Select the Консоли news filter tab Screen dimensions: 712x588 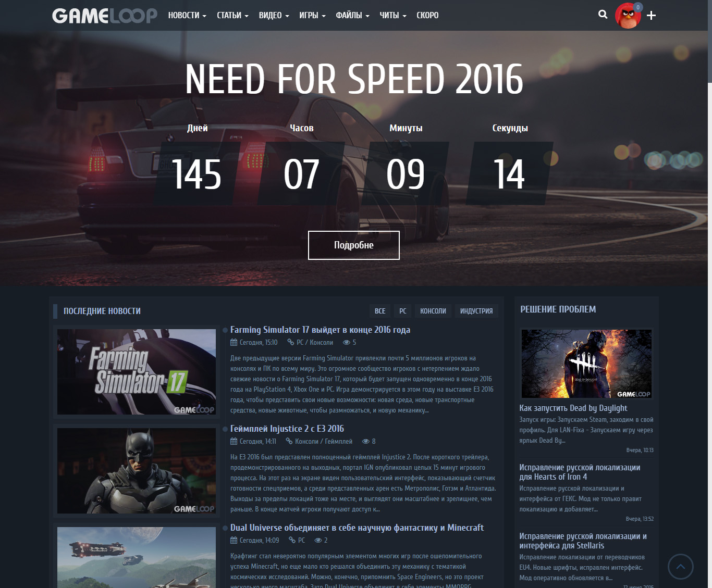point(433,311)
